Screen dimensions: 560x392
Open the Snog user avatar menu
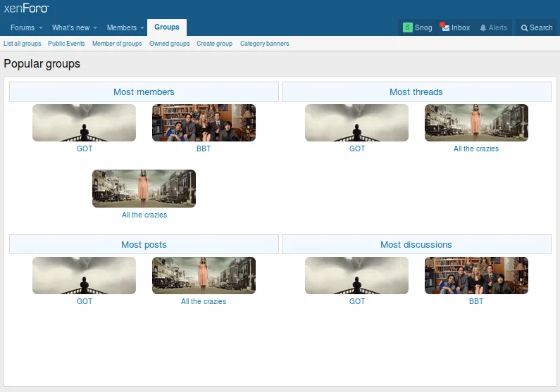(408, 27)
